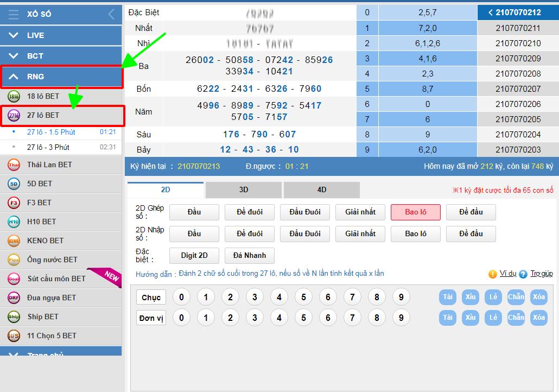Open the Đua ngựa BET icon

tap(14, 298)
